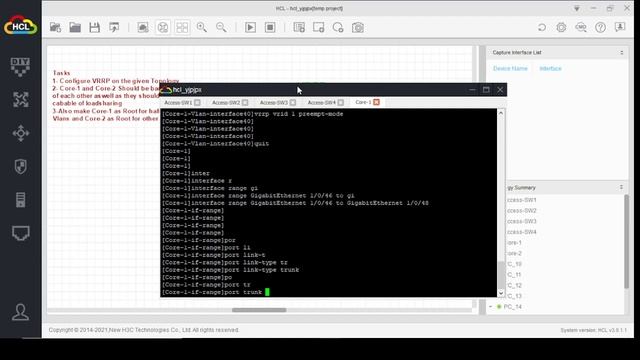This screenshot has height=360, width=640.
Task: Click the add ellipse shape icon
Action: pyautogui.click(x=338, y=27)
